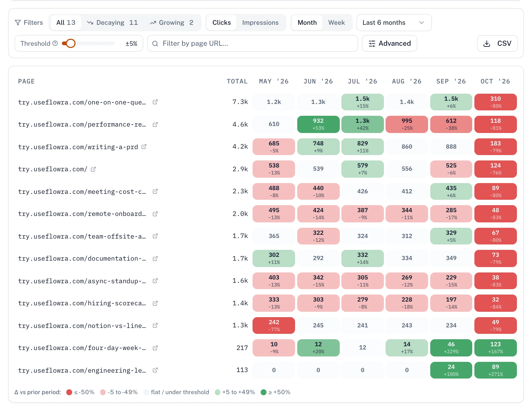Show Growing 2 pages tab

(x=172, y=23)
